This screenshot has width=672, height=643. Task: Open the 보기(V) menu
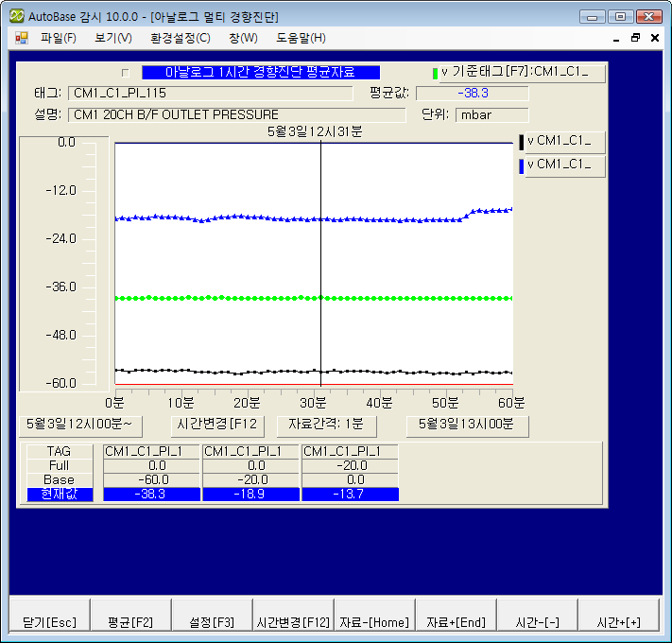click(x=113, y=38)
